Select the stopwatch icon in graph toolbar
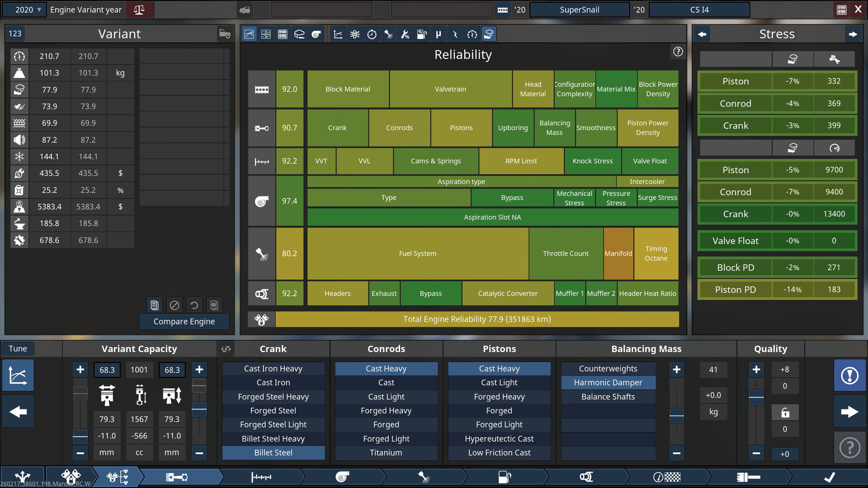 pyautogui.click(x=372, y=34)
